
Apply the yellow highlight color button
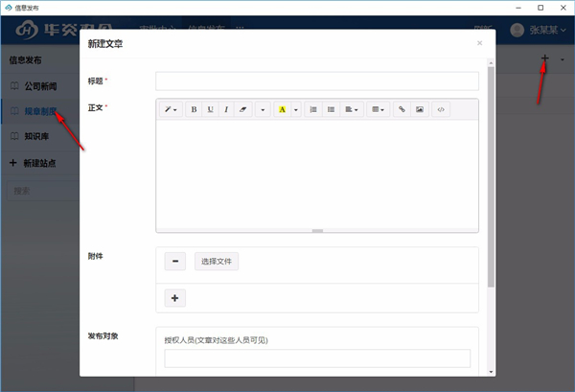tap(283, 109)
